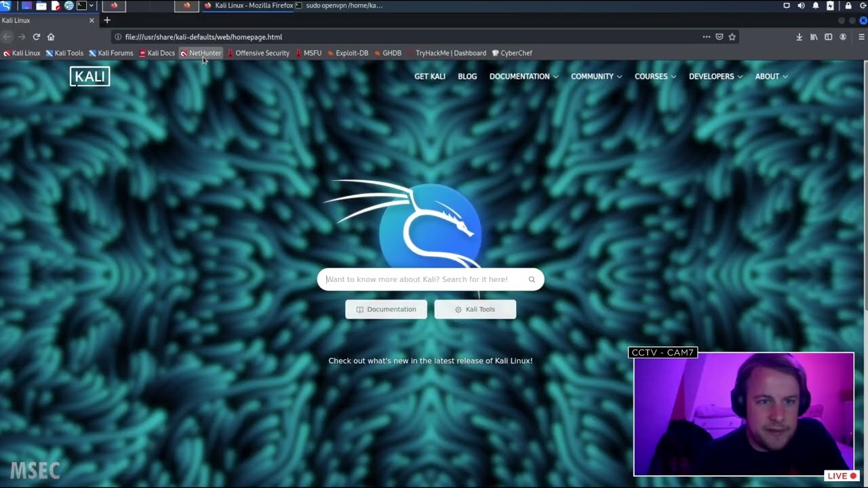
Task: Toggle the Firefox sidebars view
Action: (x=828, y=37)
